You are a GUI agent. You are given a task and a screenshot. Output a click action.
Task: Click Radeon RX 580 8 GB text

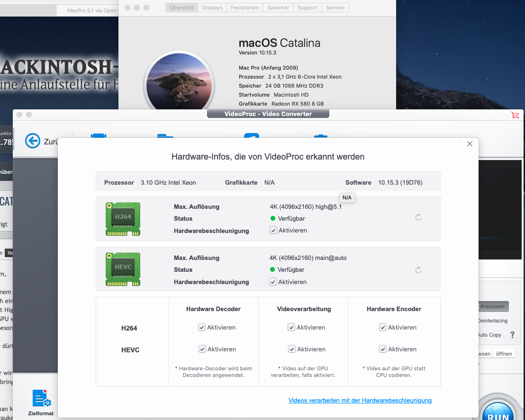click(x=298, y=104)
